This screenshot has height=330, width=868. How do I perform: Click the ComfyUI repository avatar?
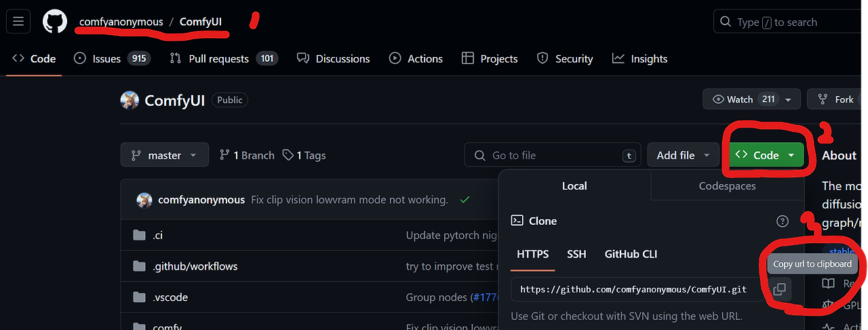tap(130, 100)
